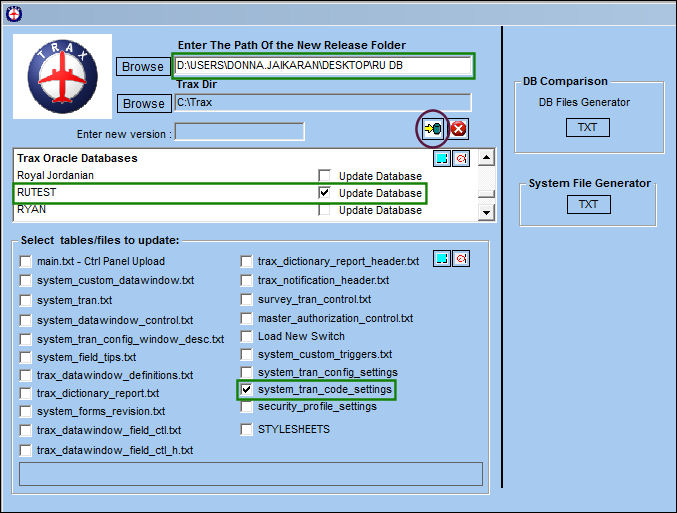677x513 pixels.
Task: Check trax_dictionary_report_header.txt
Action: pos(247,261)
